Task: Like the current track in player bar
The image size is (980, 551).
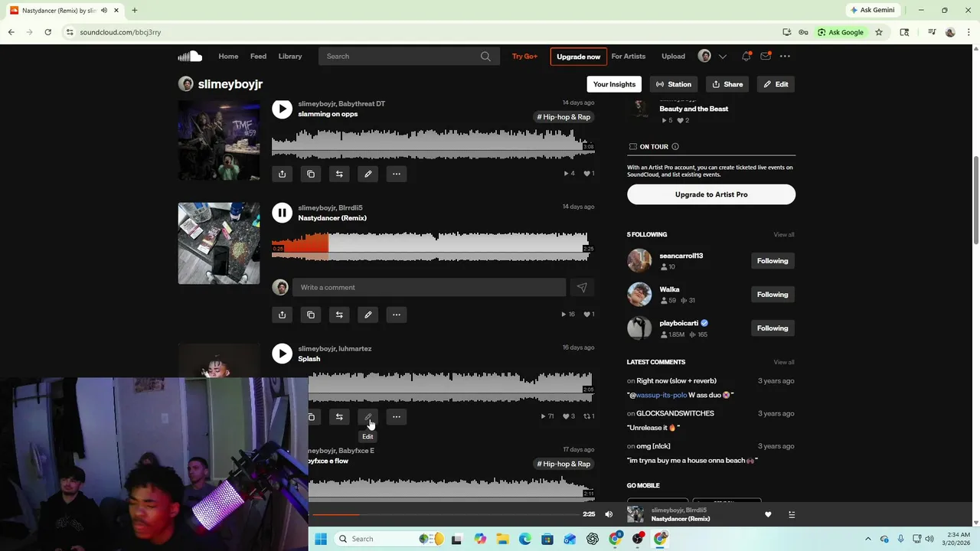Action: tap(768, 514)
